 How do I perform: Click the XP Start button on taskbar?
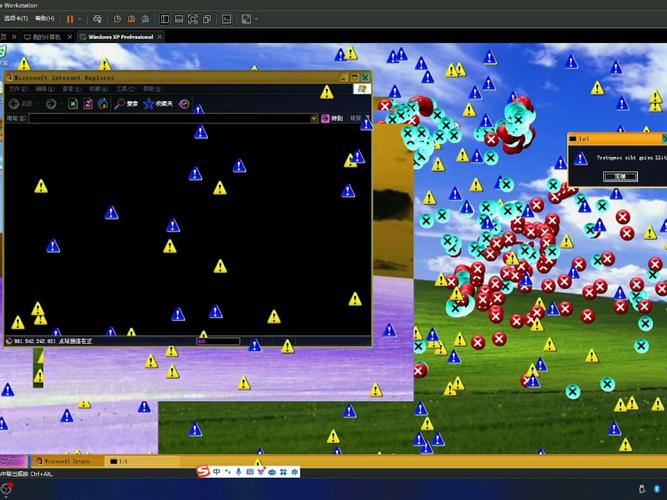click(x=13, y=461)
